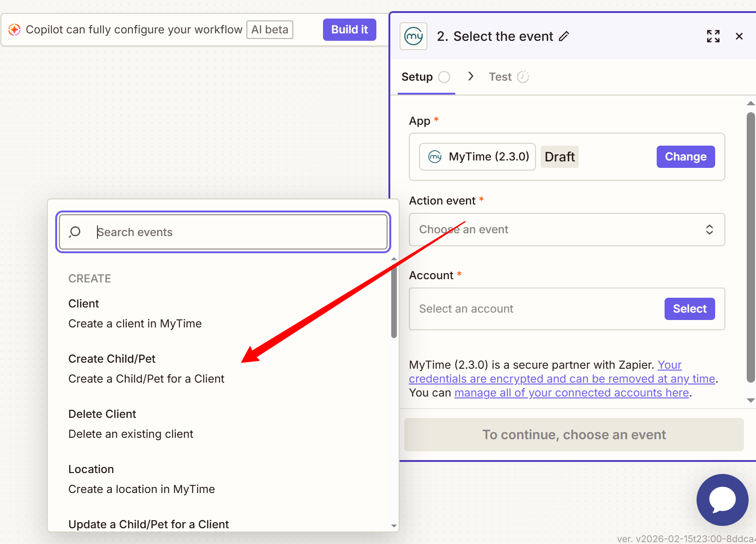Screen dimensions: 756x544
Task: Click the version string at bottom right
Action: [686, 539]
